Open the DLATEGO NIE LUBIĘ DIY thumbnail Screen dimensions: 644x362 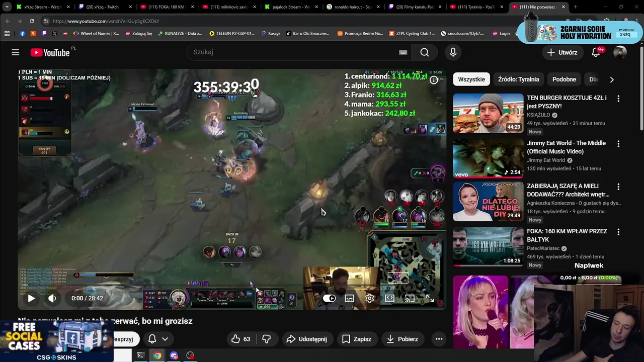[488, 202]
